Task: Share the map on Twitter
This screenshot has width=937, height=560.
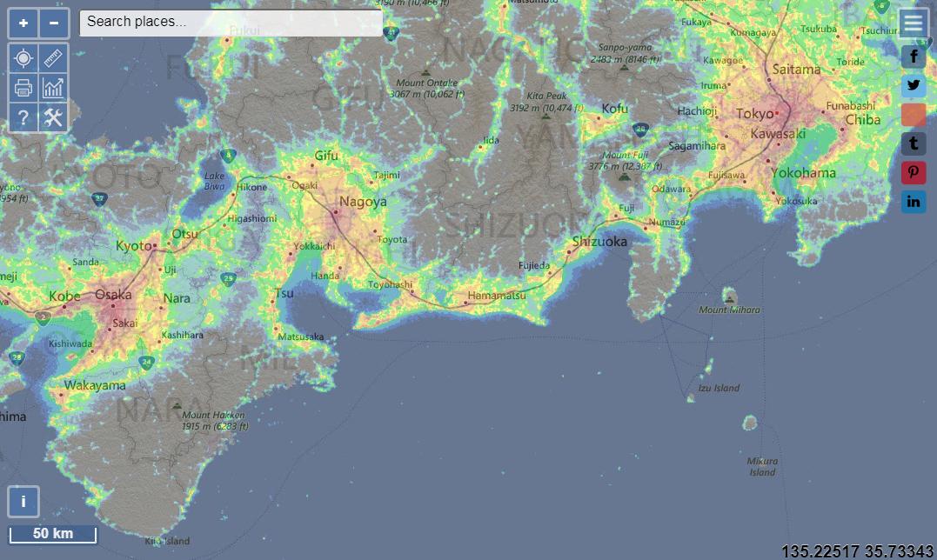Action: (914, 85)
